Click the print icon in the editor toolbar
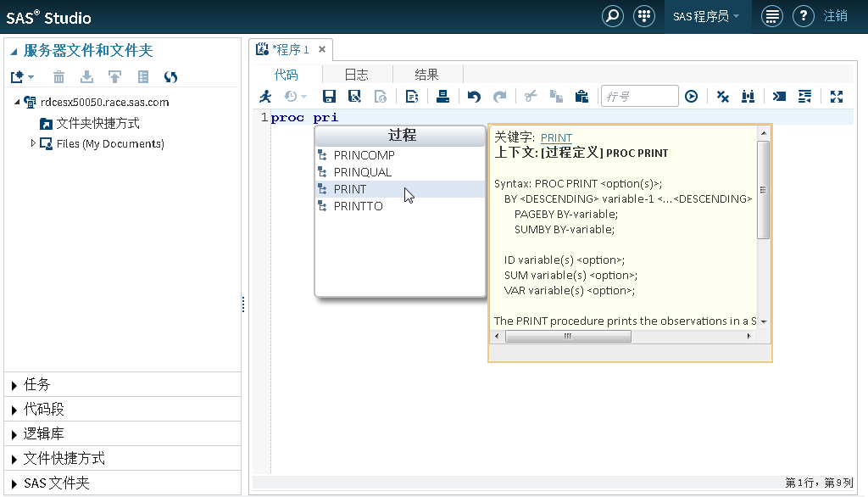868x497 pixels. pyautogui.click(x=442, y=97)
